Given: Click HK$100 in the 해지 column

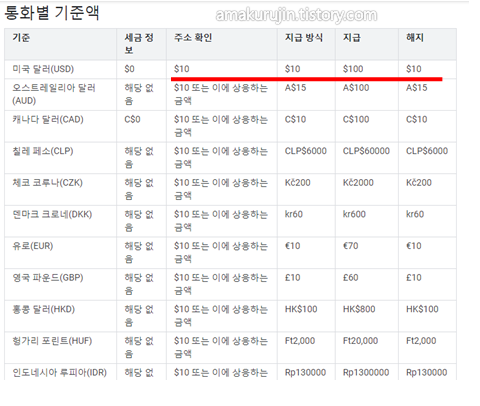Looking at the screenshot, I should 422,309.
